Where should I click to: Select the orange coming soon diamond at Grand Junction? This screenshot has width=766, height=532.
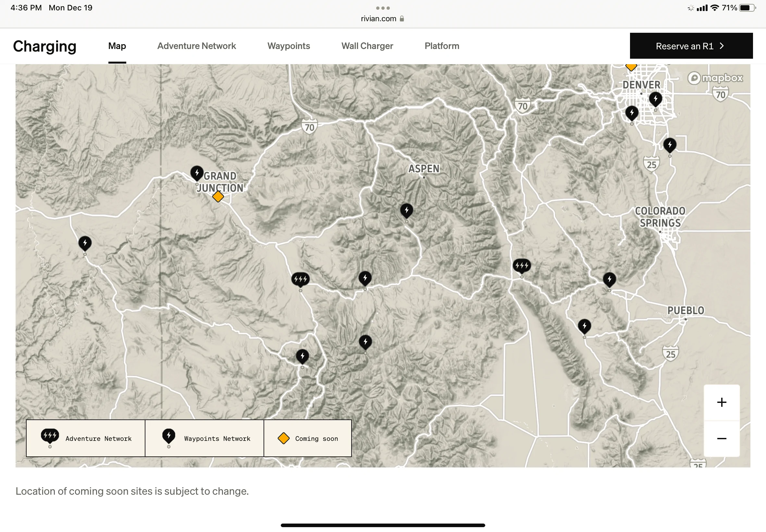218,196
